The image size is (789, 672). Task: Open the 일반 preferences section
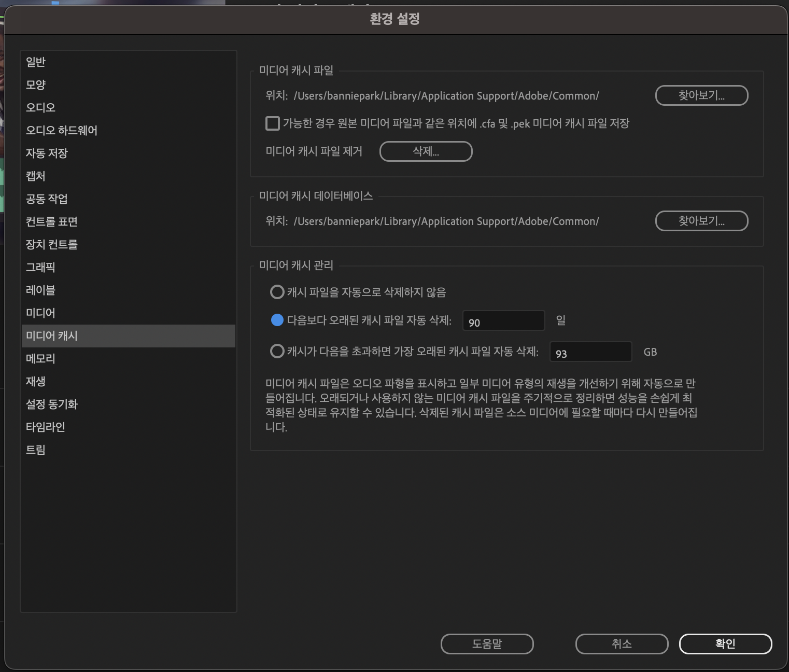tap(35, 62)
